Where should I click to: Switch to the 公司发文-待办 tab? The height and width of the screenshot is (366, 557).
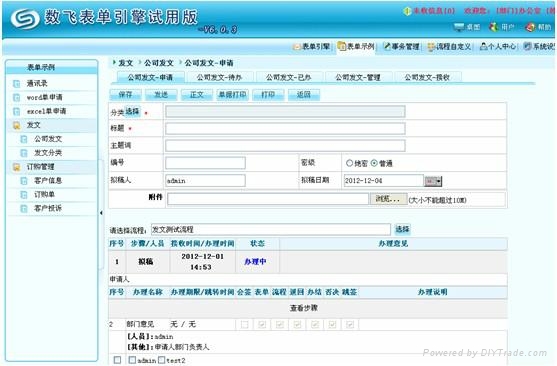click(x=220, y=77)
